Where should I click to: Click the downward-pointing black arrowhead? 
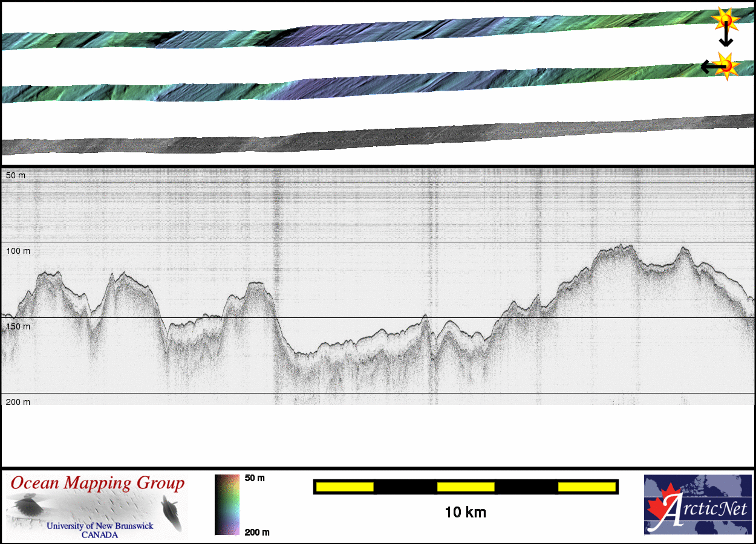[725, 42]
